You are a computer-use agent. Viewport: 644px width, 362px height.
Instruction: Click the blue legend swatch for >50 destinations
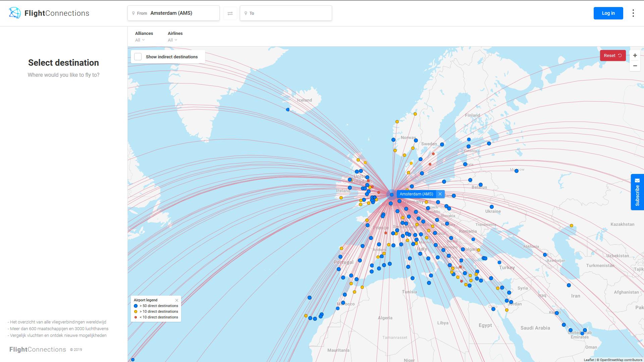coord(136,306)
